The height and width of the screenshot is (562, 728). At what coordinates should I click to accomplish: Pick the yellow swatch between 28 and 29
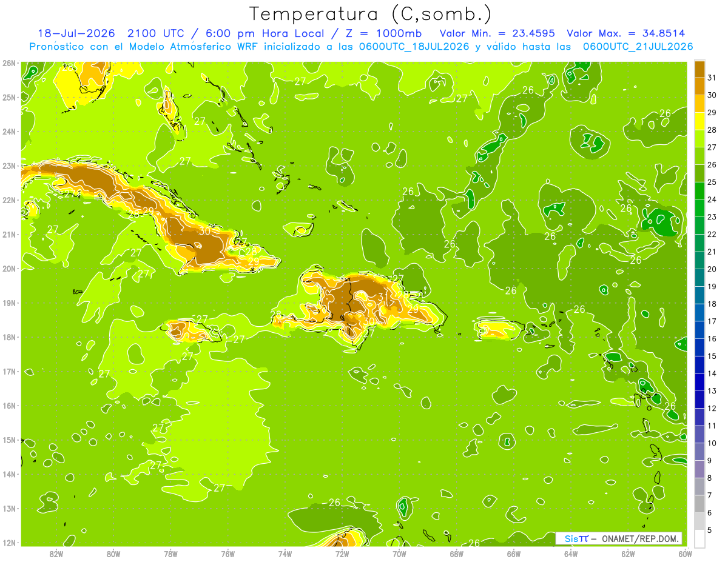[x=699, y=121]
